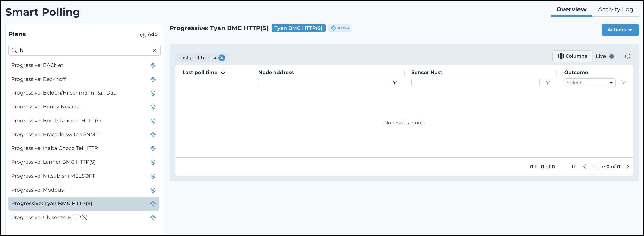
Task: Clear the plans search box
Action: pos(155,50)
